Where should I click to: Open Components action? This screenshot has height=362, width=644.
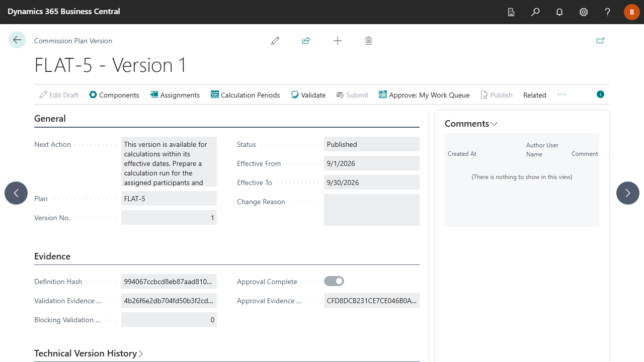pyautogui.click(x=114, y=95)
